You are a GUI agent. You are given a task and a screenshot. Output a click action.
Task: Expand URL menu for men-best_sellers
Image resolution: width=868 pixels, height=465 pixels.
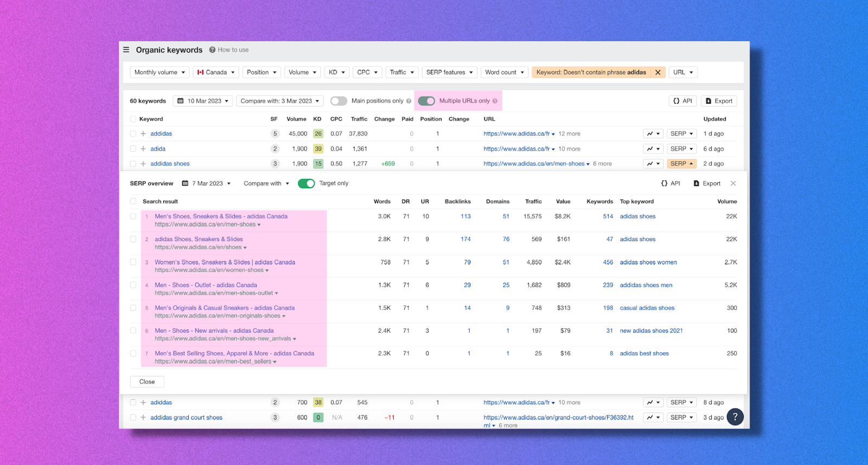(x=275, y=362)
